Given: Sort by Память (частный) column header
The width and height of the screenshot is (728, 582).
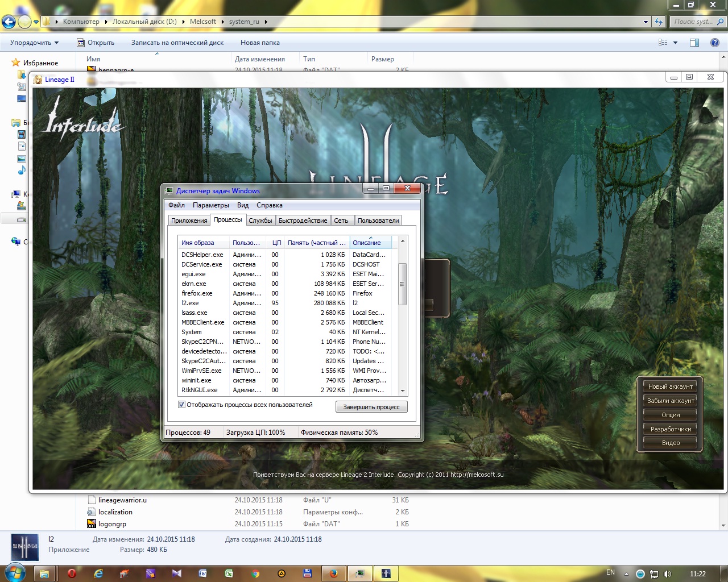Looking at the screenshot, I should point(317,243).
